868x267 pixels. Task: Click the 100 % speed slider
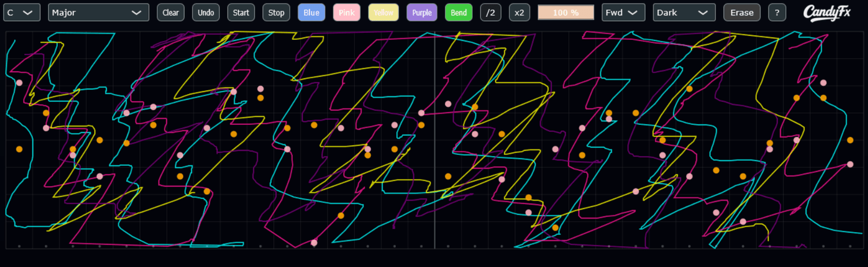point(566,12)
